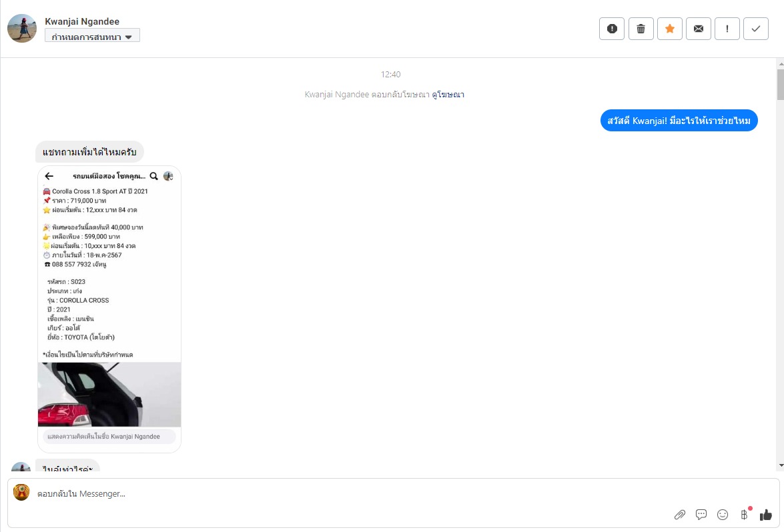Flag conversation with the plain exclamation mark button
Viewport: 784px width, 532px height.
click(x=727, y=29)
